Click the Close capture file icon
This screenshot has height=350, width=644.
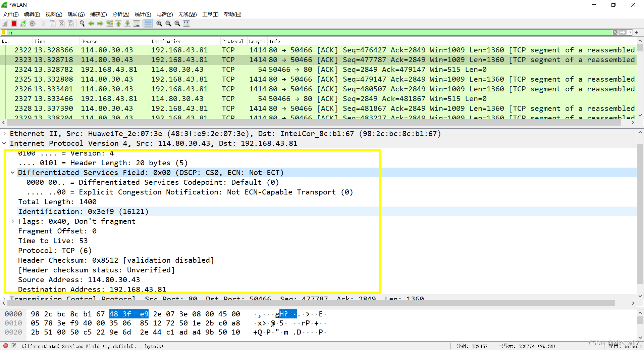click(x=62, y=24)
